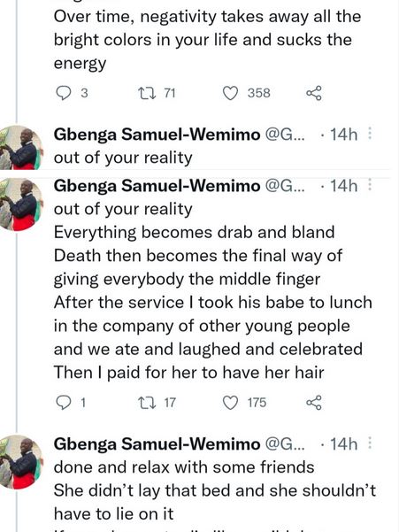
Task: Open the first Gbenga Samuel-Wemimo profile picture
Action: [x=21, y=148]
